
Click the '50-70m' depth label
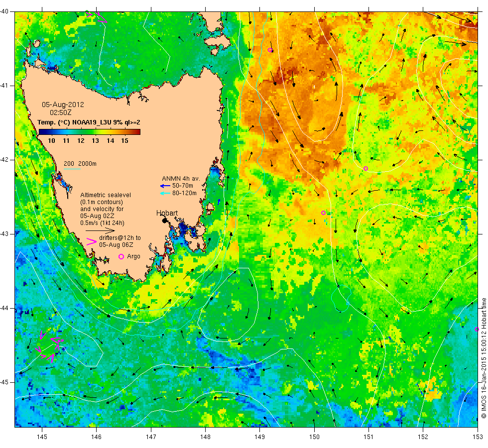[183, 186]
